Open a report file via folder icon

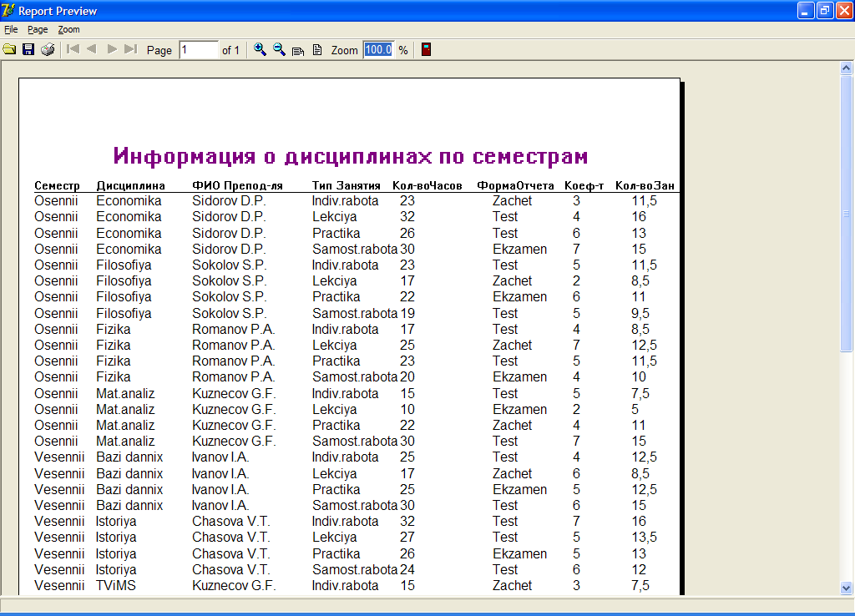(9, 49)
